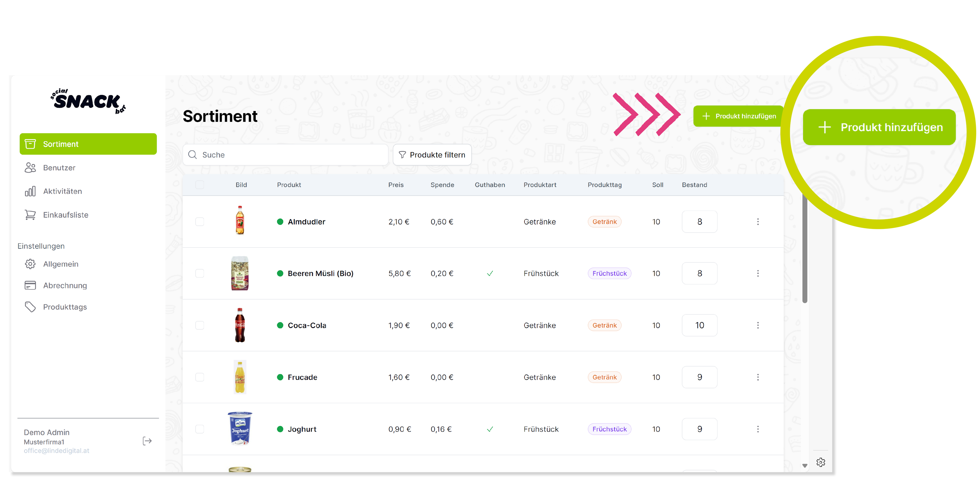
Task: Edit Bestand field for Coca-Cola
Action: click(x=699, y=325)
